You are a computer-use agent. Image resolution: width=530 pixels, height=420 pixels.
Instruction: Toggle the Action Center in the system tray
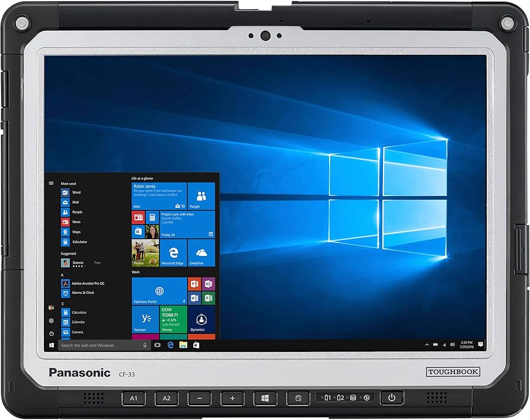point(480,345)
